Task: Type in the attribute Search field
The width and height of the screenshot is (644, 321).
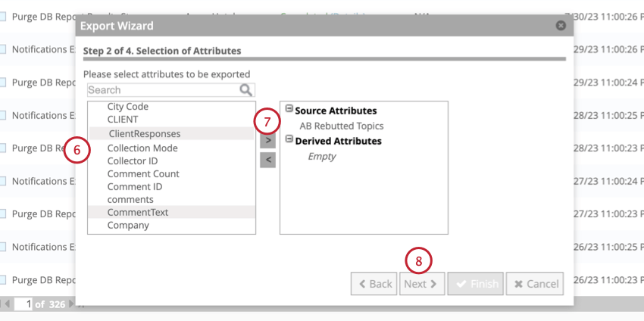Action: point(162,90)
